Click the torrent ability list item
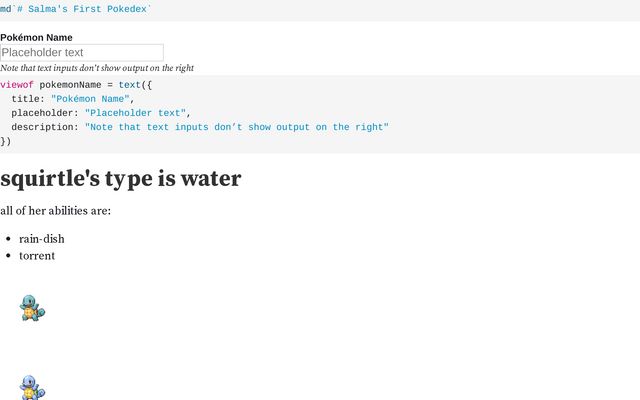 [x=37, y=256]
